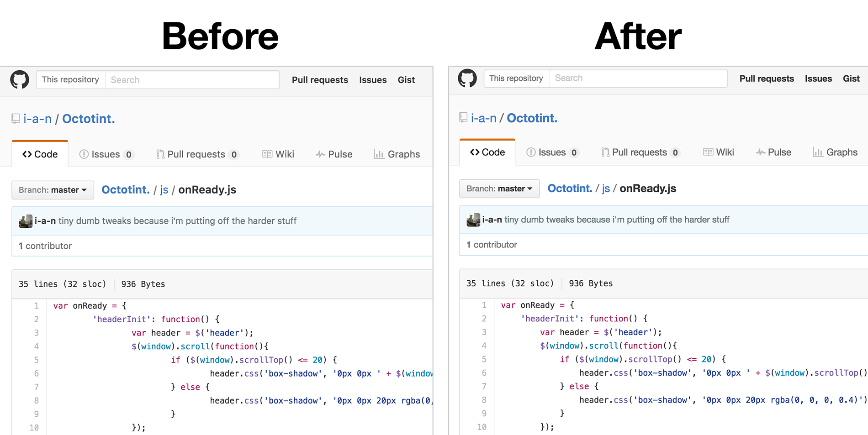Expand Branch: master dropdown in Before panel

(x=53, y=190)
